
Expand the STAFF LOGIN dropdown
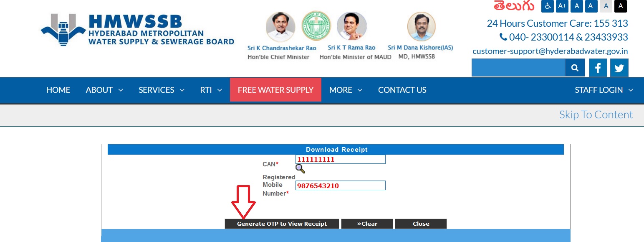pos(604,90)
